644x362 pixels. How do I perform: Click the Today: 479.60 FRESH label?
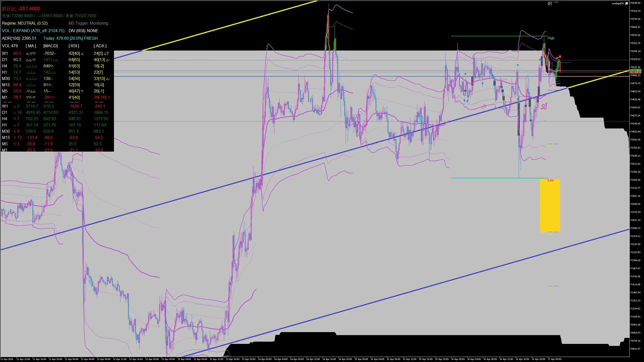click(x=70, y=38)
